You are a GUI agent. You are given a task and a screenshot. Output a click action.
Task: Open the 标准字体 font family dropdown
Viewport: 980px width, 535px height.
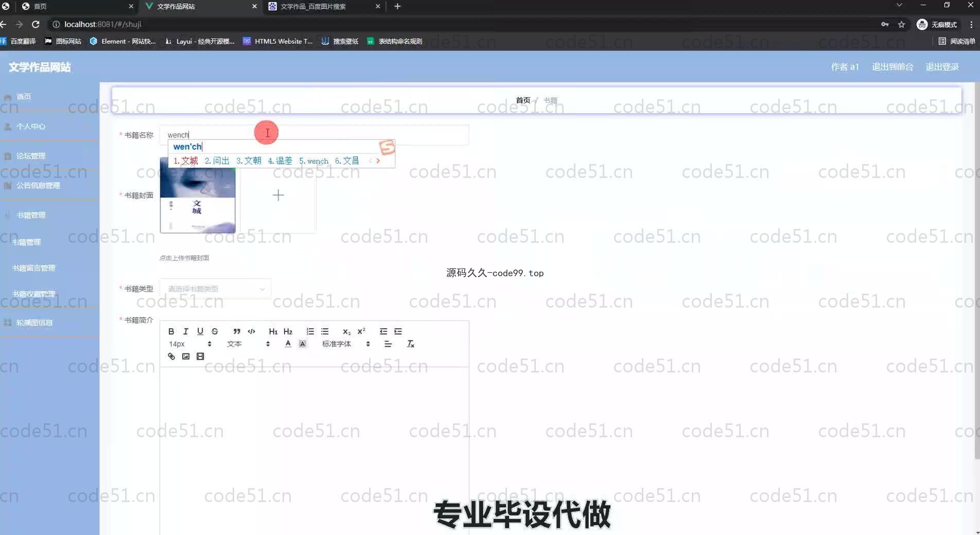tap(345, 344)
